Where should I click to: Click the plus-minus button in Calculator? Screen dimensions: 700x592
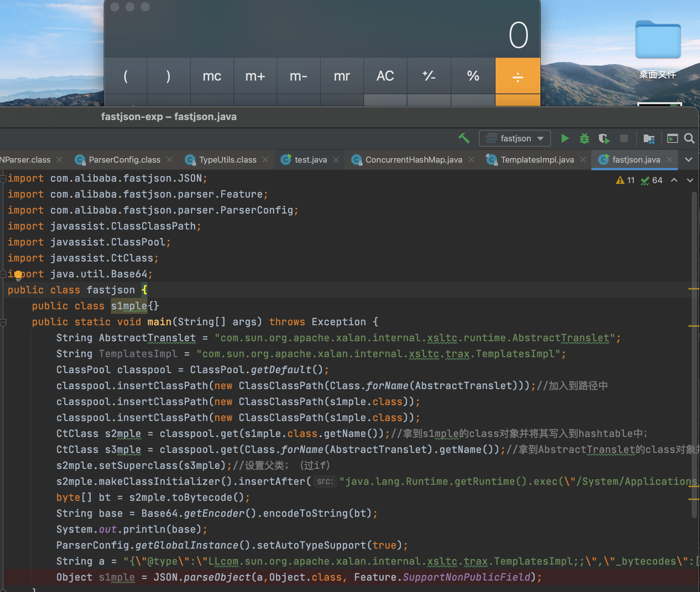point(429,76)
